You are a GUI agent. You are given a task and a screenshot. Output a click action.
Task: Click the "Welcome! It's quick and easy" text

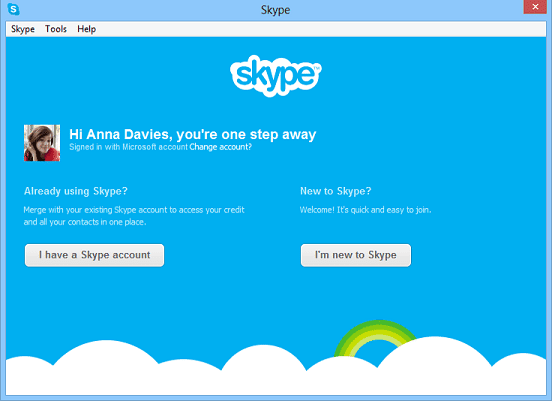pyautogui.click(x=365, y=210)
